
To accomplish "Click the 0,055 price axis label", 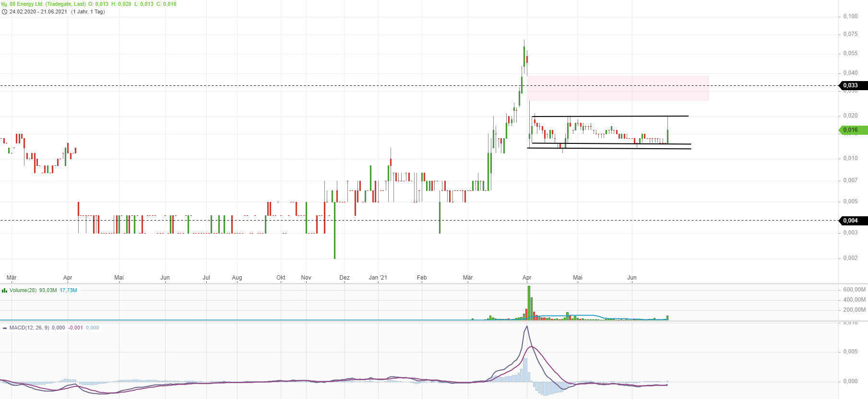I will [x=851, y=53].
